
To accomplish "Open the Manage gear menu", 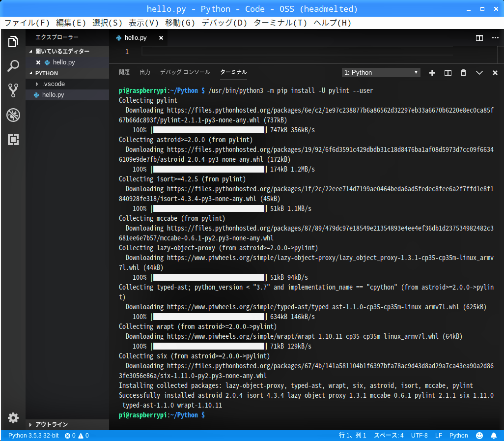I will [x=13, y=418].
